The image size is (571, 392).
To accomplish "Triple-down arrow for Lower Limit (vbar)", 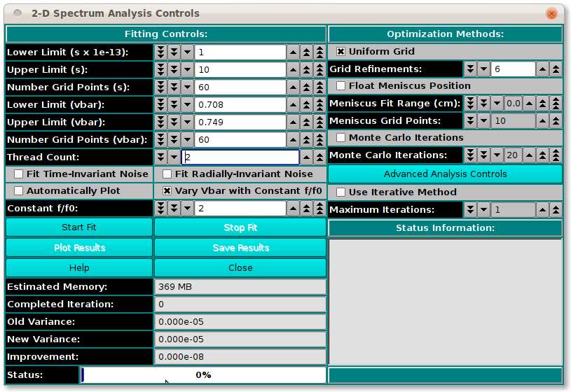I will point(160,105).
